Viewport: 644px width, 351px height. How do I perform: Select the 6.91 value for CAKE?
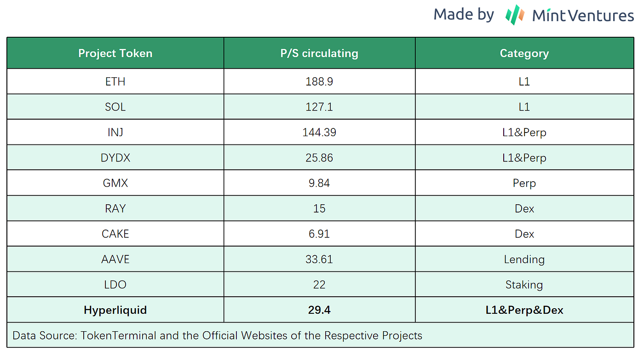[x=320, y=234]
